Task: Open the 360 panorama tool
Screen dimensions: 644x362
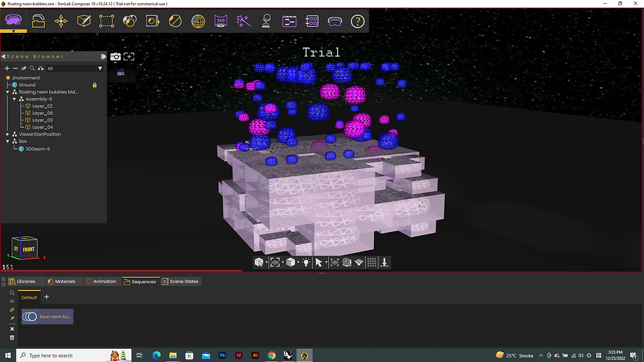Action: (x=221, y=21)
